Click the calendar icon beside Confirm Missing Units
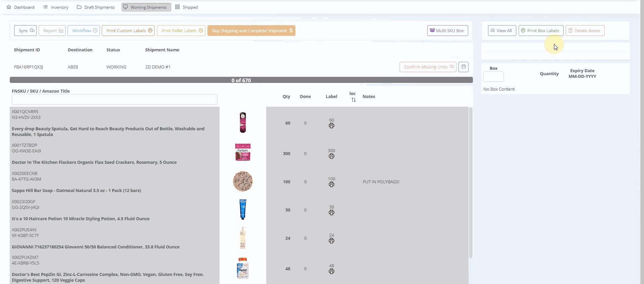This screenshot has width=644, height=284. click(x=463, y=67)
